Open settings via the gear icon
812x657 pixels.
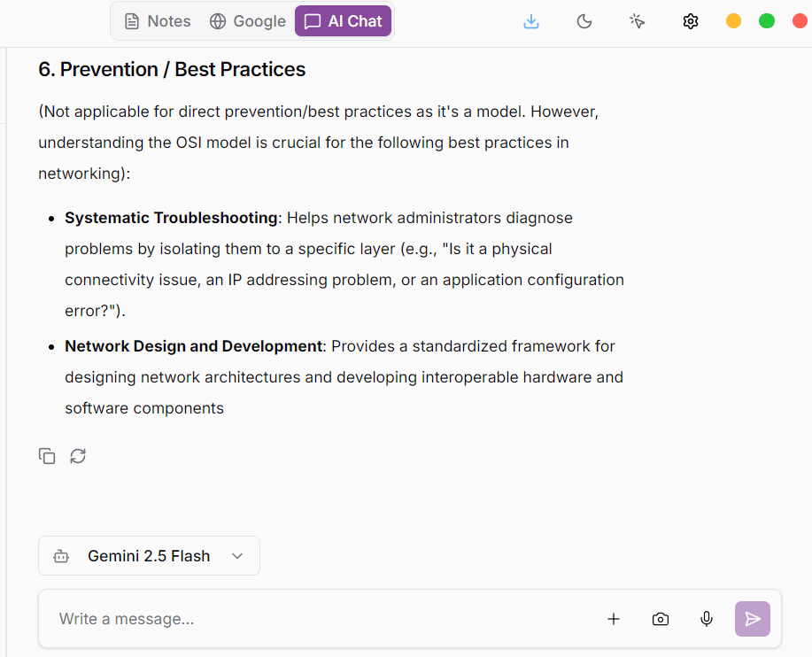(x=691, y=21)
